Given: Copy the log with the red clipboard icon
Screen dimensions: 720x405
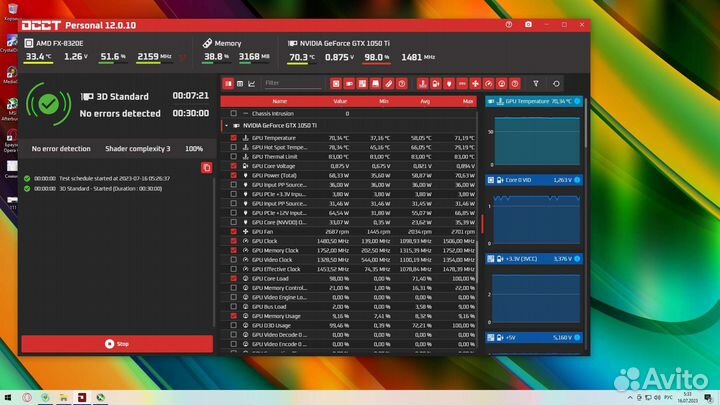Looking at the screenshot, I should pyautogui.click(x=206, y=168).
